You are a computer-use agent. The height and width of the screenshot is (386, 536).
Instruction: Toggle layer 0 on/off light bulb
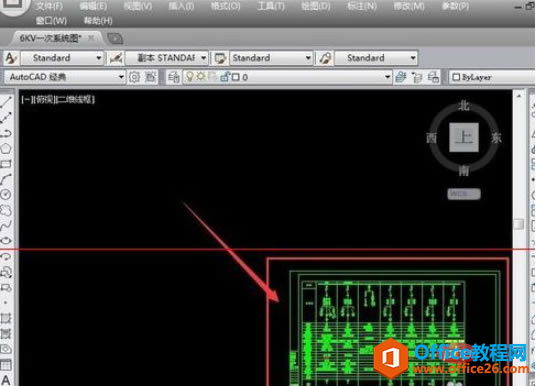point(189,77)
